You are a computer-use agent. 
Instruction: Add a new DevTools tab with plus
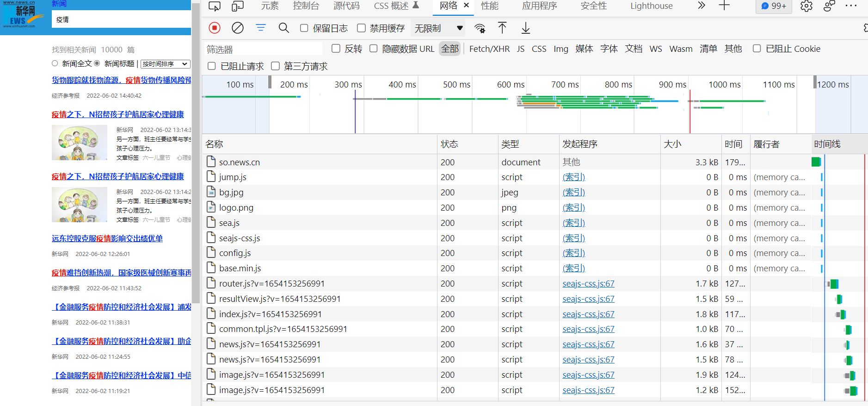[724, 6]
